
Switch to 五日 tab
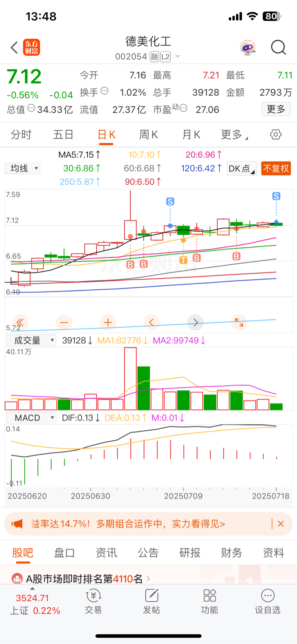point(63,134)
